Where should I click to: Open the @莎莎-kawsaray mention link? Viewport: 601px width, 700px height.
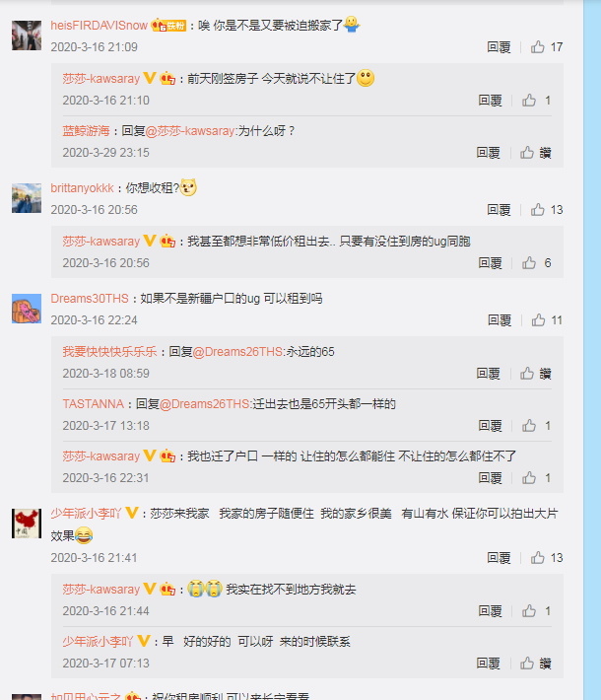pyautogui.click(x=190, y=131)
